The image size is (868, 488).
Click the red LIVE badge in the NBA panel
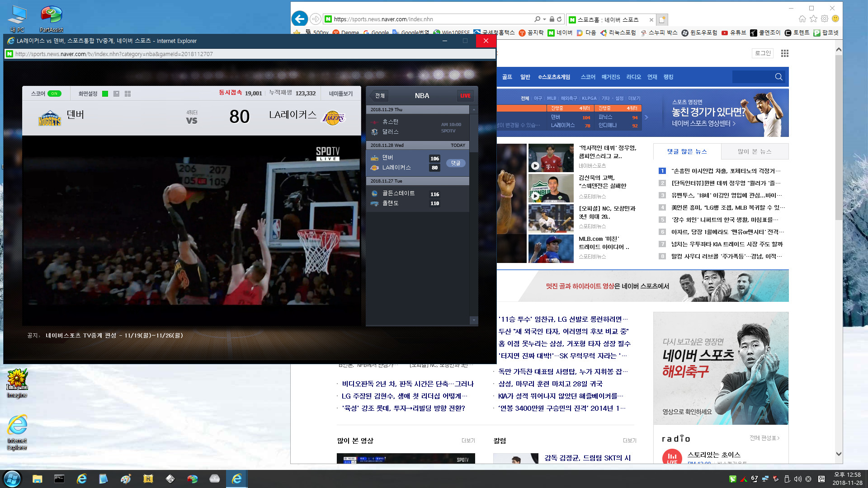pos(465,96)
